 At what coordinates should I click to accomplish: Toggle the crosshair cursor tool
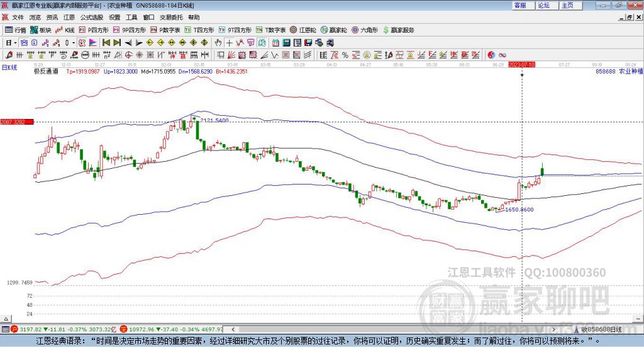[229, 43]
